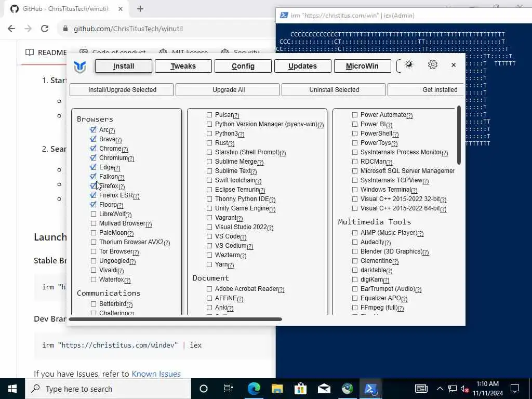Click the WinUtil logo icon
This screenshot has width=532, height=399.
(x=80, y=66)
